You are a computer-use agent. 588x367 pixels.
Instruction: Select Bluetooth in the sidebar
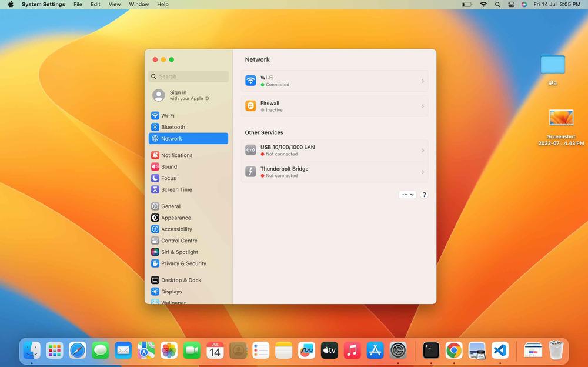(173, 127)
